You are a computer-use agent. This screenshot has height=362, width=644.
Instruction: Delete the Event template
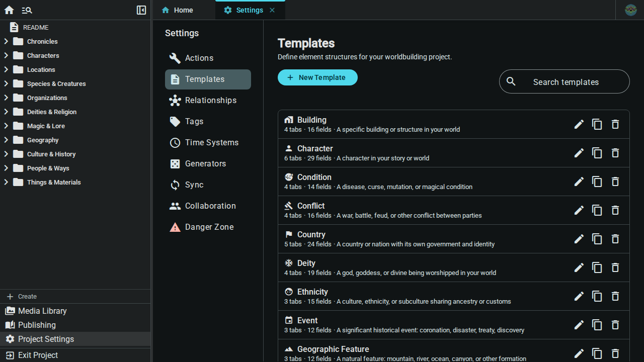[x=615, y=325]
